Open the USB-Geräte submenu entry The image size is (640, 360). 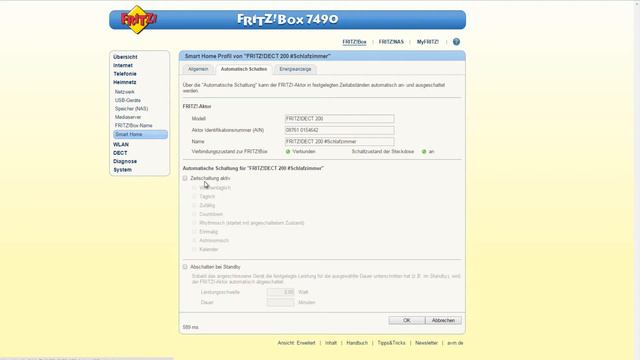[128, 100]
